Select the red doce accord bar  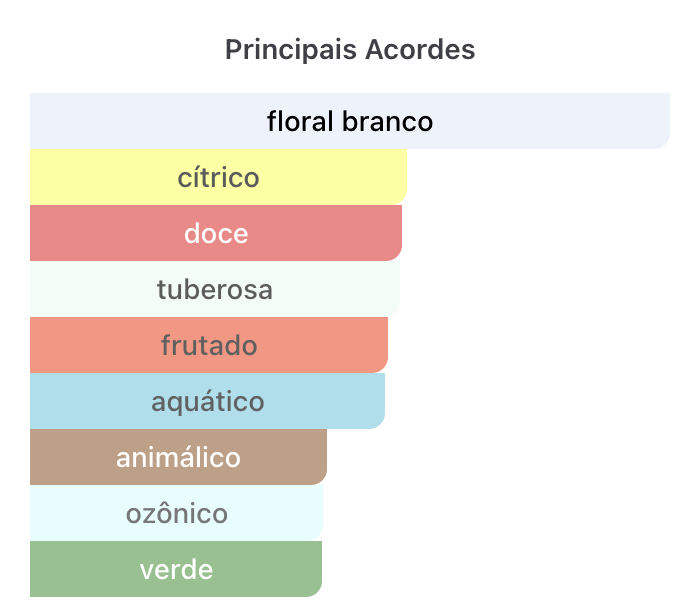pos(216,233)
